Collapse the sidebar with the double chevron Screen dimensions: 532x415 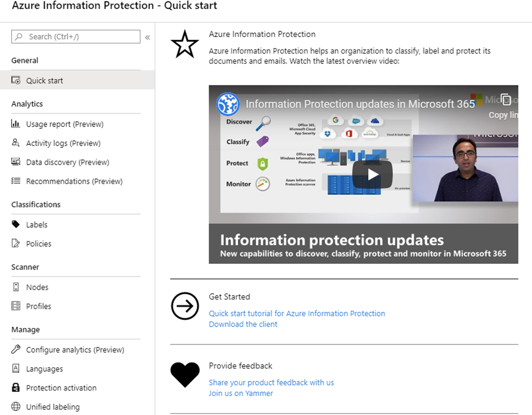pos(147,37)
